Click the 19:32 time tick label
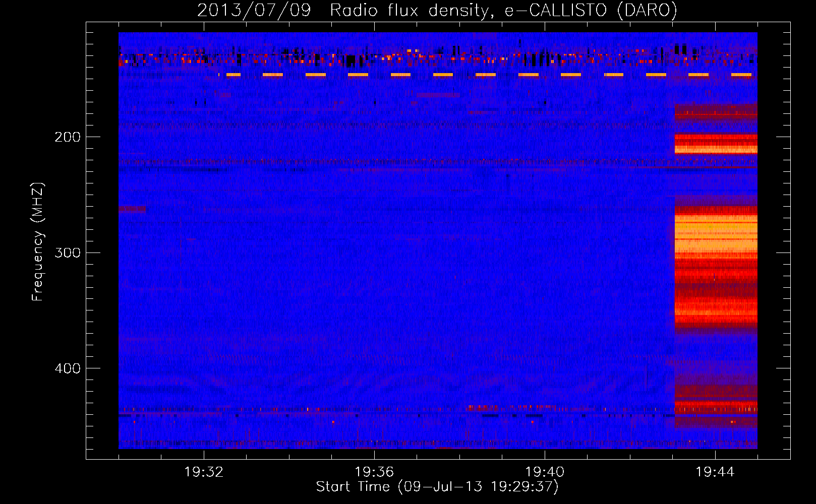This screenshot has width=816, height=504. click(x=204, y=472)
